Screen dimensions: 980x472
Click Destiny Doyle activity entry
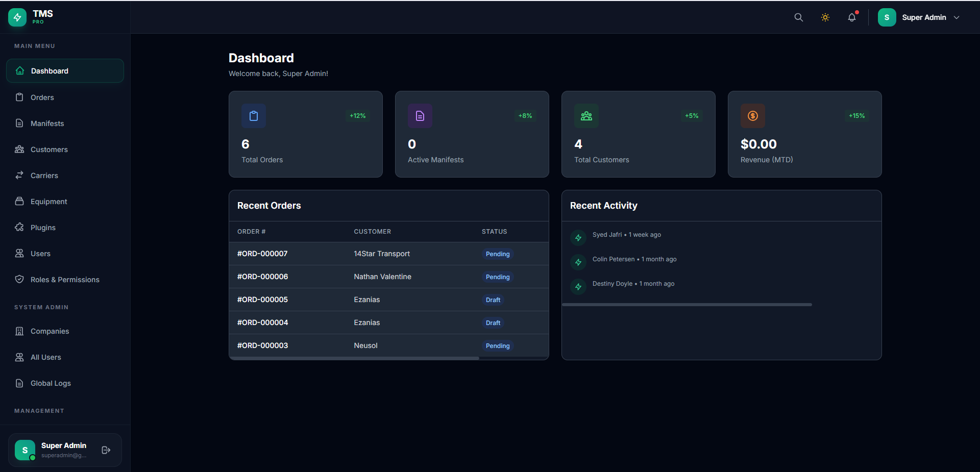pos(633,284)
